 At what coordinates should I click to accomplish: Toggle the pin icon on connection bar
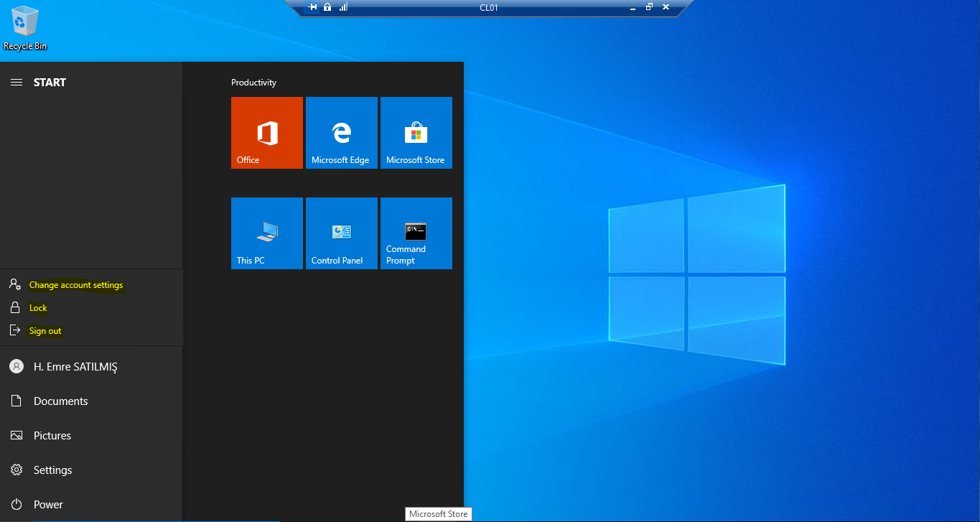[312, 7]
